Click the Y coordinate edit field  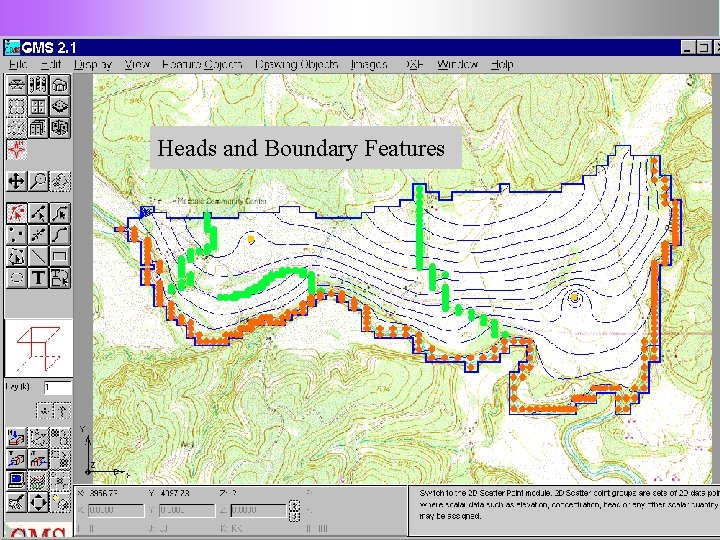187,511
